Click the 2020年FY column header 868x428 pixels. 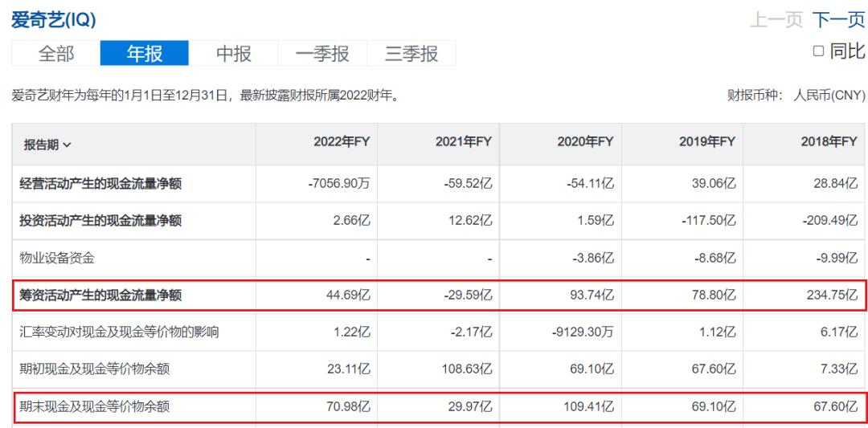point(585,141)
